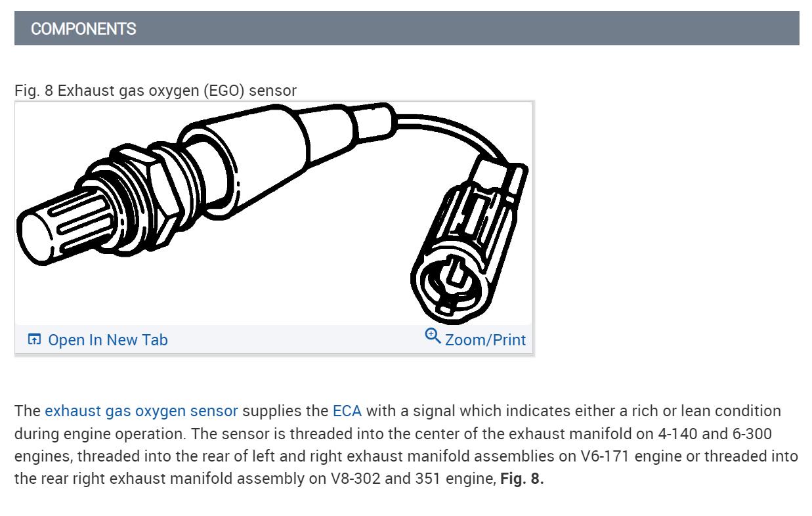This screenshot has width=812, height=516.
Task: Click the Fig. 8 EGO sensor caption
Action: tap(156, 91)
